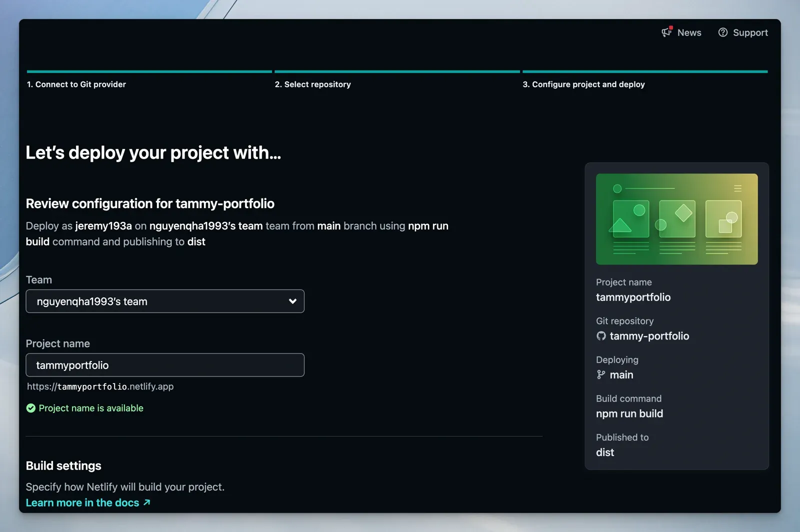Click the external arrow icon after docs link

(x=146, y=502)
